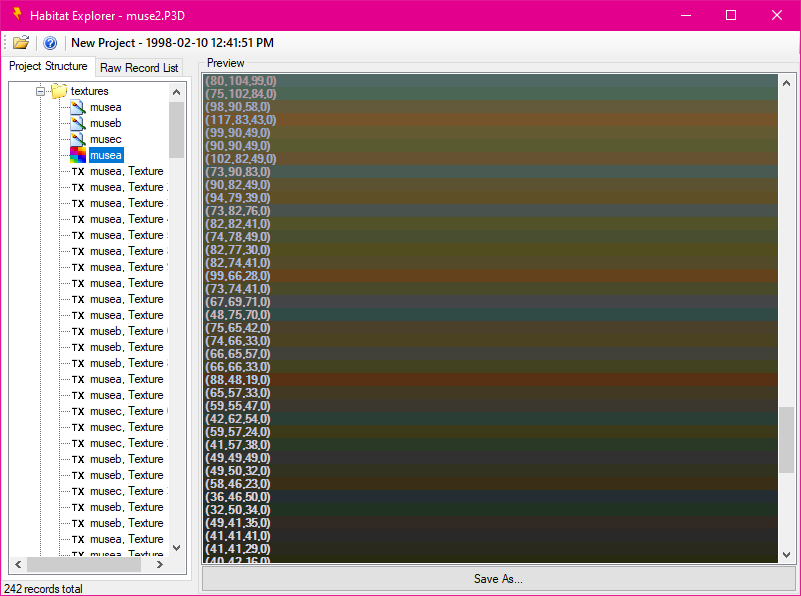Click palette entry (36,46,50,0)
The height and width of the screenshot is (596, 801).
490,496
